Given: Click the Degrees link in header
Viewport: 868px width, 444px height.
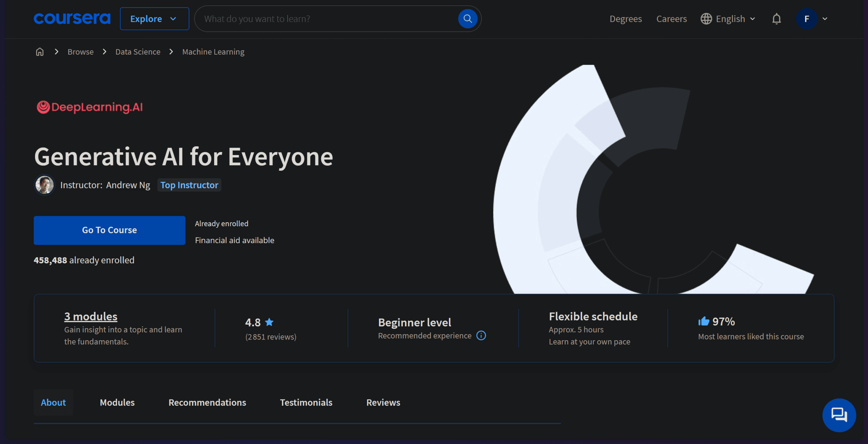Looking at the screenshot, I should [x=626, y=19].
